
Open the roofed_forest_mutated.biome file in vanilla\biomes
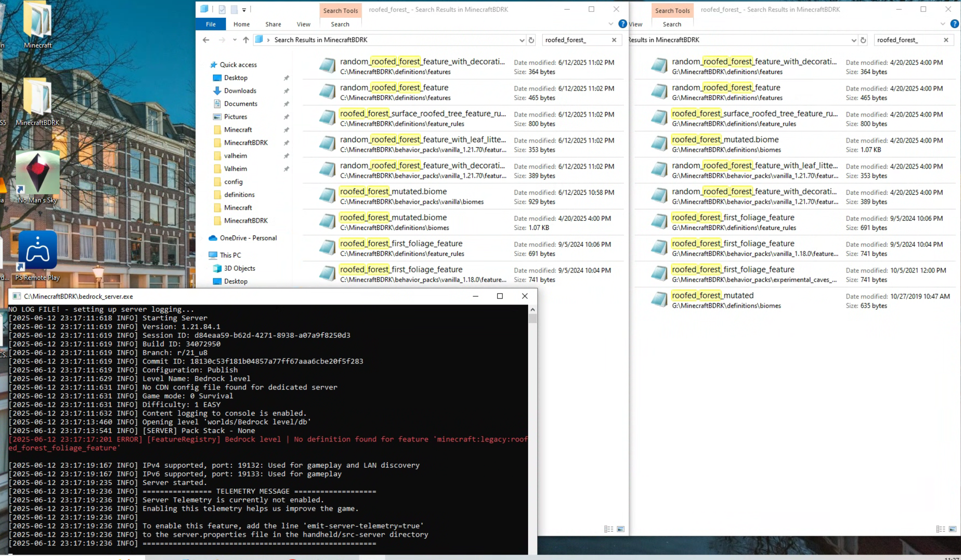point(393,192)
